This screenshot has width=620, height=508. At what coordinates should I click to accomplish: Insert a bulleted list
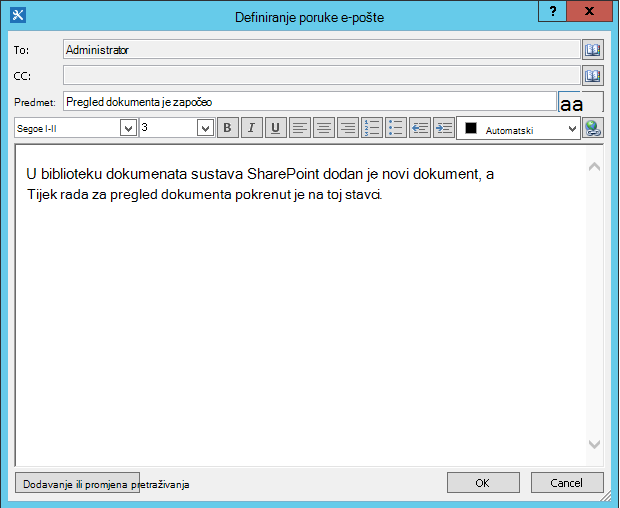click(x=396, y=128)
